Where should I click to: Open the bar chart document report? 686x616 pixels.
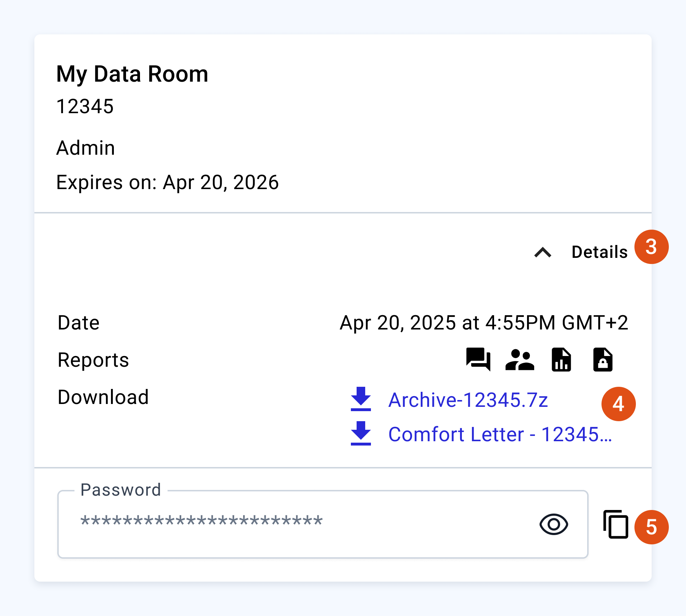point(561,359)
